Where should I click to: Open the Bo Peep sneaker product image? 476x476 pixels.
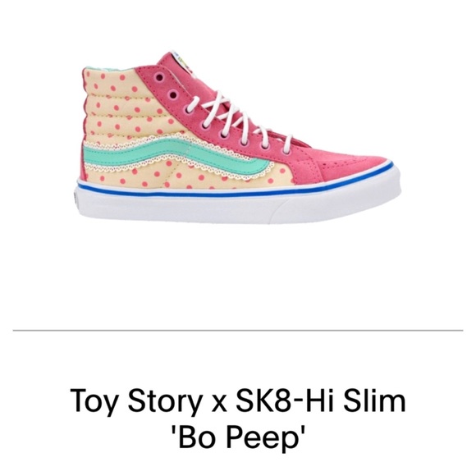(238, 136)
